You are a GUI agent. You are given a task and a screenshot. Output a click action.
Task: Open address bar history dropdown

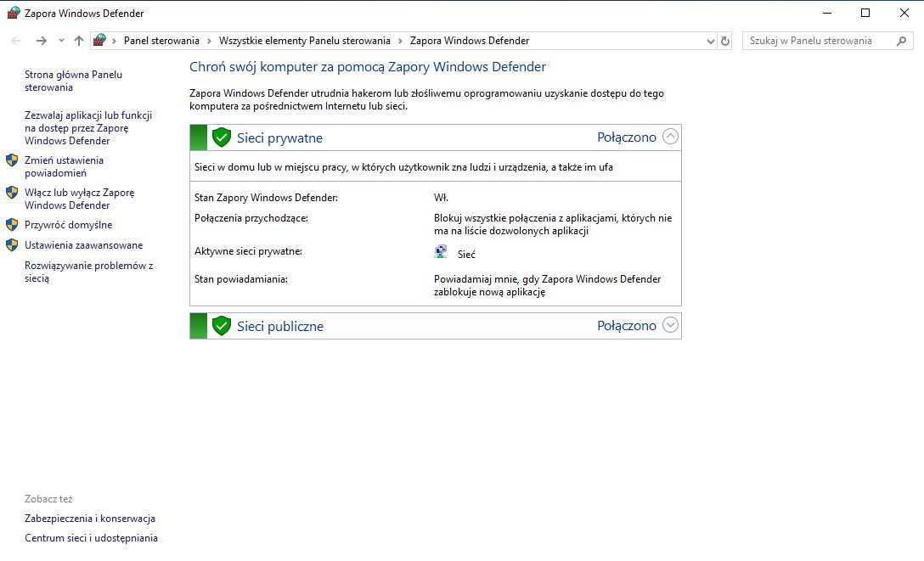point(710,42)
